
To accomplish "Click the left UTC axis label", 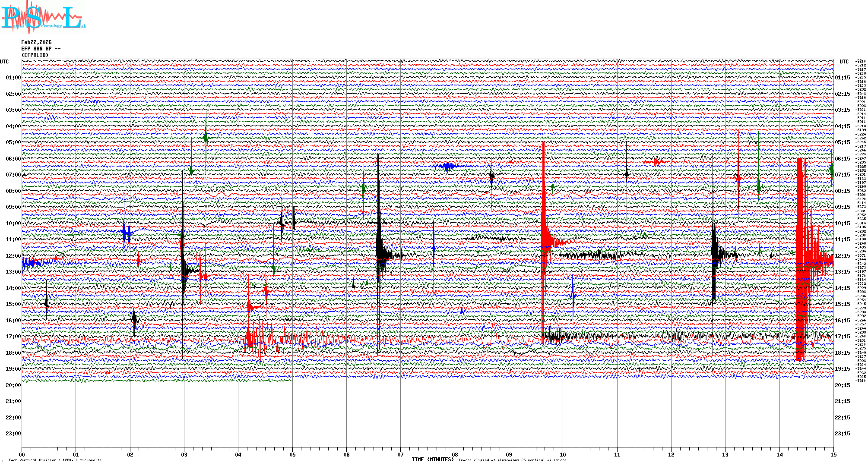I will click(x=4, y=62).
